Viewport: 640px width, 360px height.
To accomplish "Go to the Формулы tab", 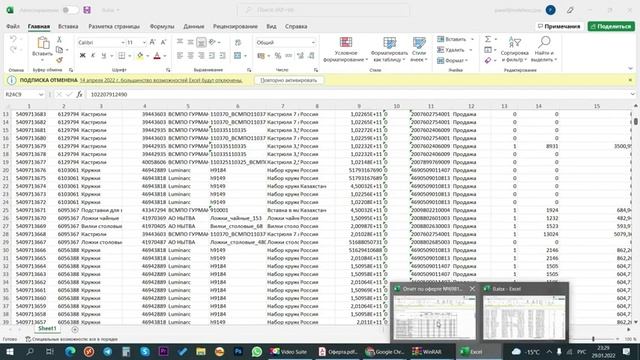I will [x=162, y=27].
